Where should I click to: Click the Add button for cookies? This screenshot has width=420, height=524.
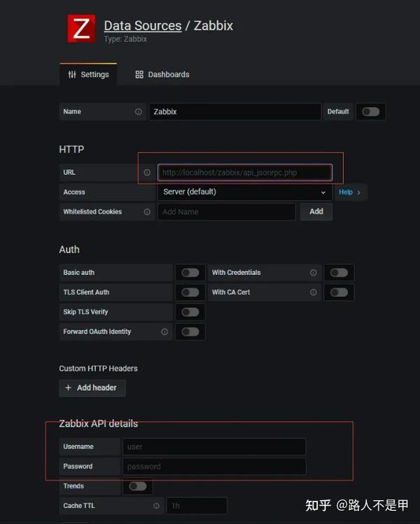(316, 211)
